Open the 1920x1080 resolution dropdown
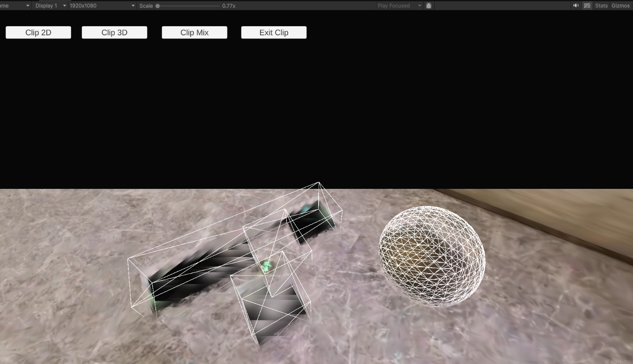Image resolution: width=633 pixels, height=364 pixels. 102,6
